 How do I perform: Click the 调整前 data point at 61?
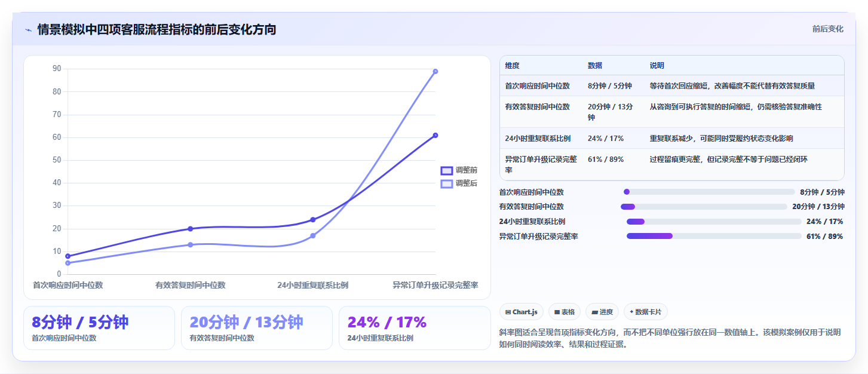435,135
